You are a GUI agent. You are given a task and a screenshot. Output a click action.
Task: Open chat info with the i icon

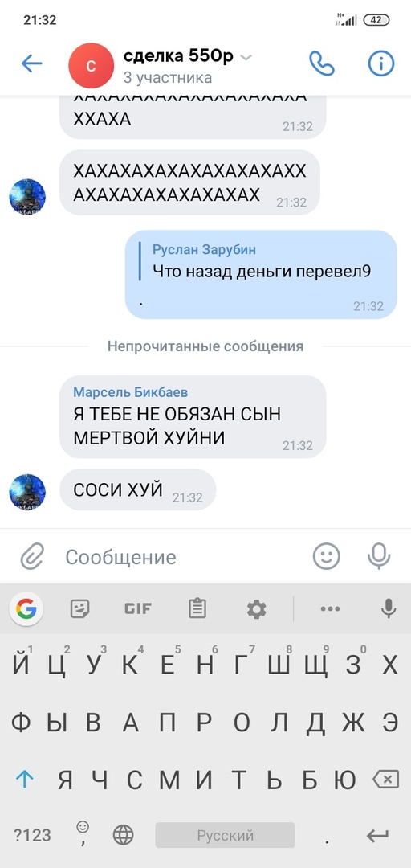click(381, 63)
